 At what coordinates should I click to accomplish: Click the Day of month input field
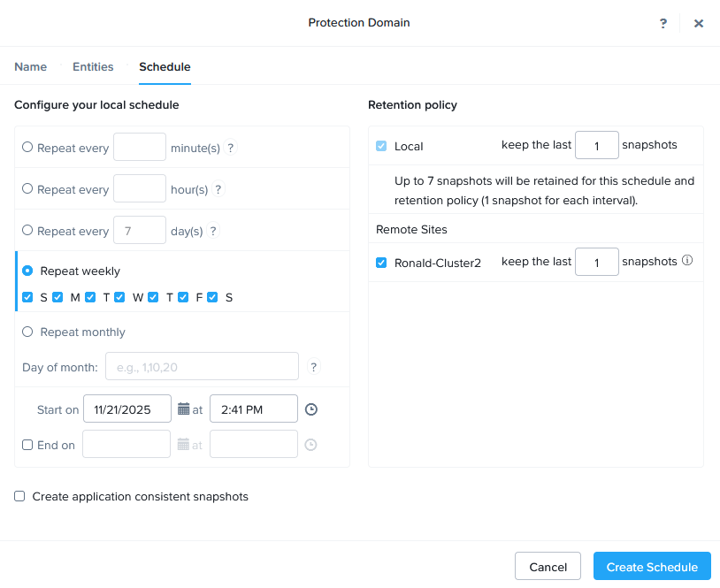click(202, 366)
